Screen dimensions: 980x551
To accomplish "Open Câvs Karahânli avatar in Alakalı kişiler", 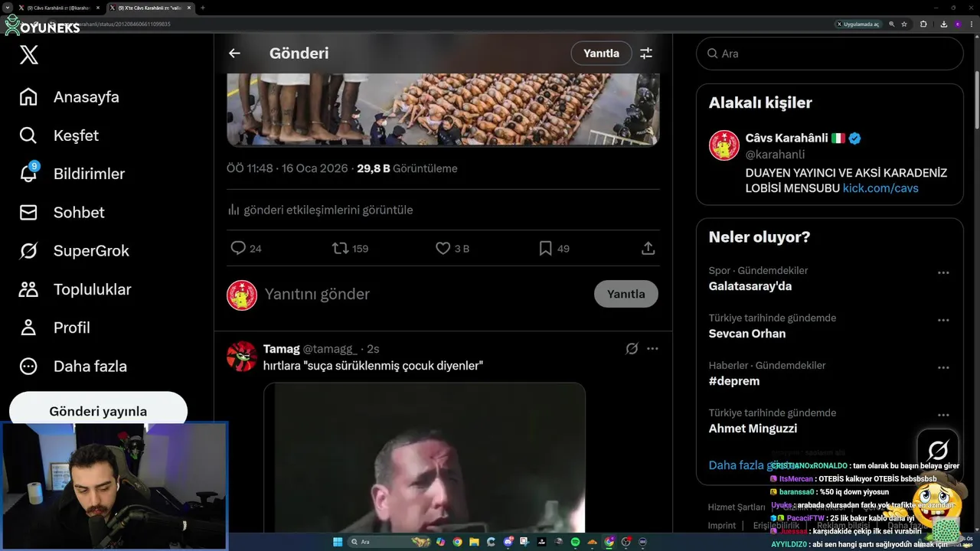I will [724, 145].
